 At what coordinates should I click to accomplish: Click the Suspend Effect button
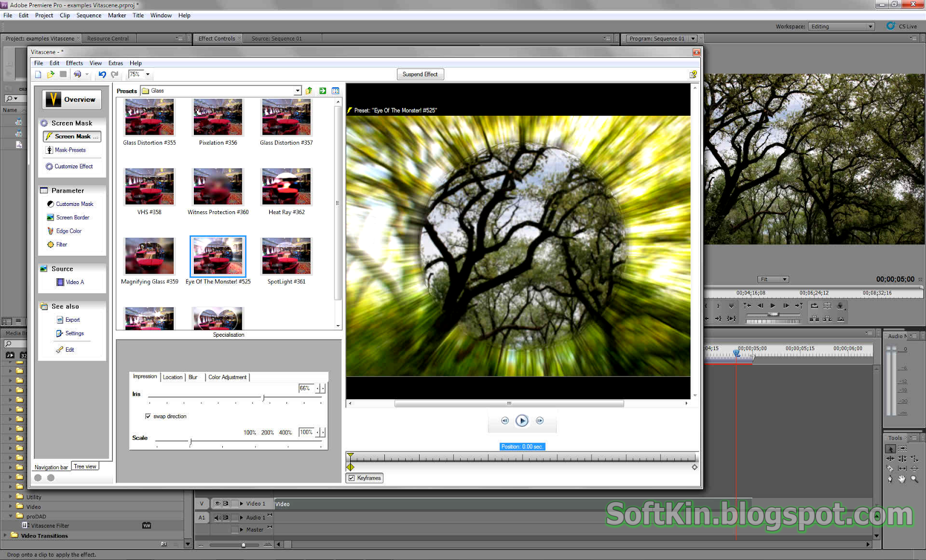pos(420,74)
